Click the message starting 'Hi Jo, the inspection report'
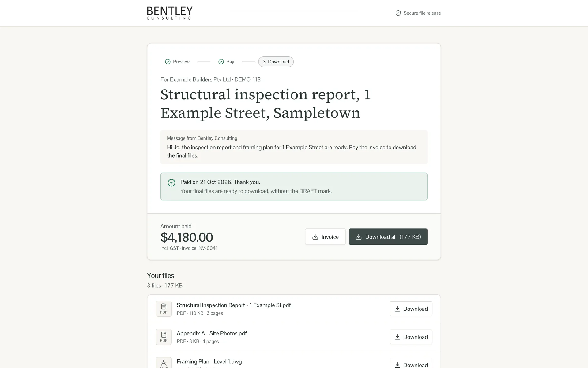 (x=292, y=151)
